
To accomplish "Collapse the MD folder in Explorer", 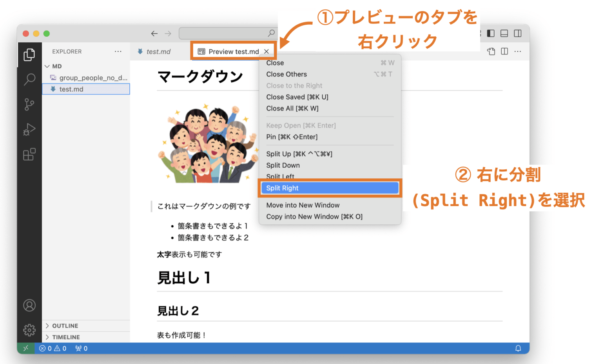I will (48, 66).
